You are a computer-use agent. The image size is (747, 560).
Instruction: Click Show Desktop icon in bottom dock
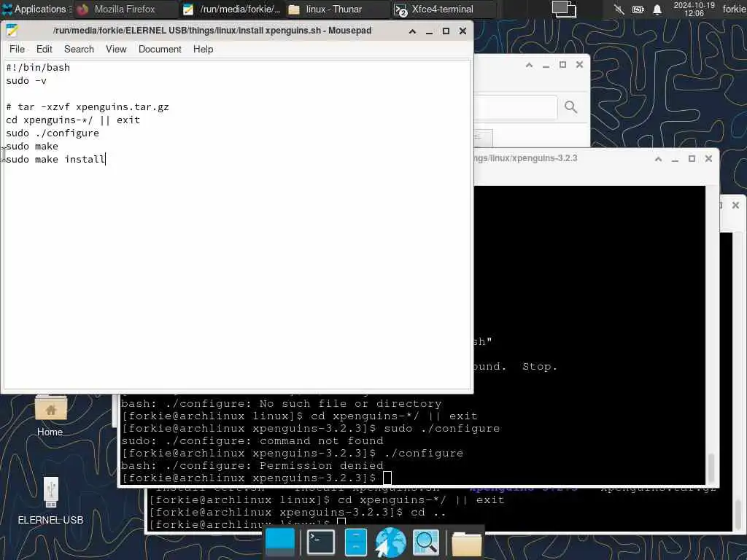click(280, 542)
